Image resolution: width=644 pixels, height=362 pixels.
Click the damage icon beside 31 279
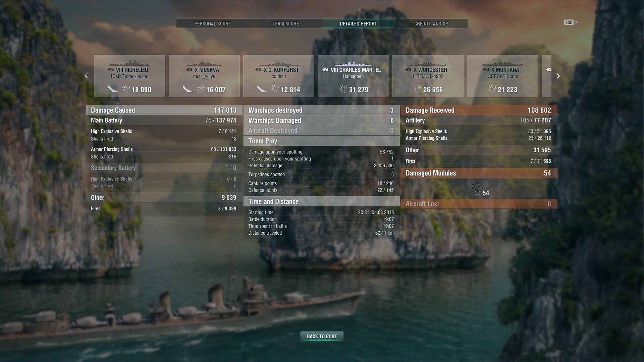tap(343, 89)
